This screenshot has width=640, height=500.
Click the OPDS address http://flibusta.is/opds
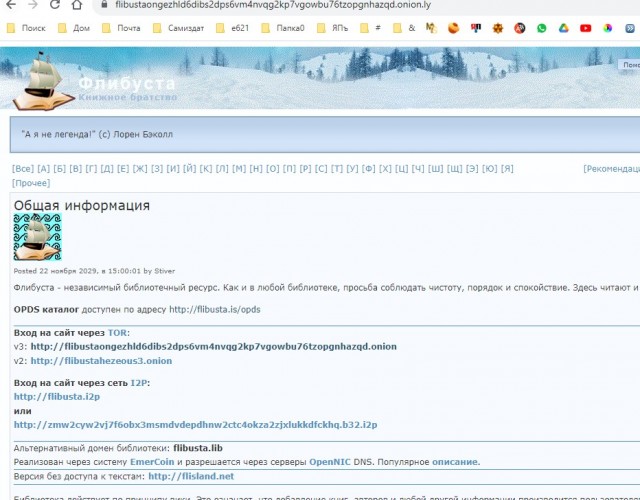[x=215, y=309]
